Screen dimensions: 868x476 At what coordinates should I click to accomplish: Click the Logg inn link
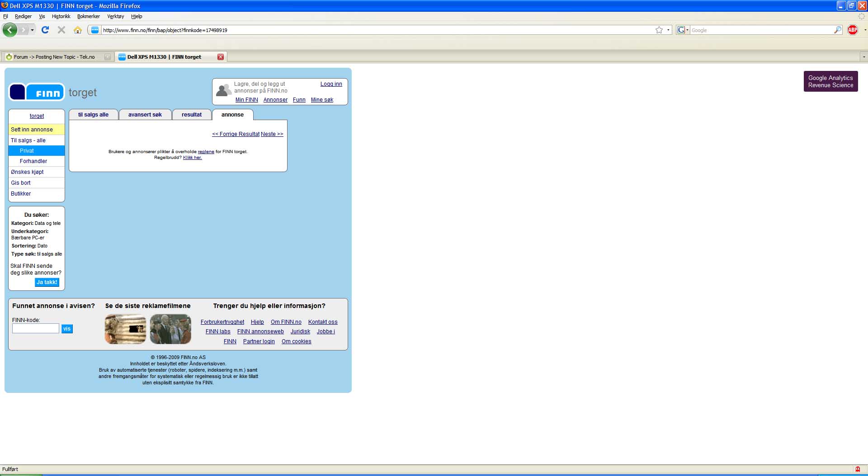pyautogui.click(x=331, y=84)
